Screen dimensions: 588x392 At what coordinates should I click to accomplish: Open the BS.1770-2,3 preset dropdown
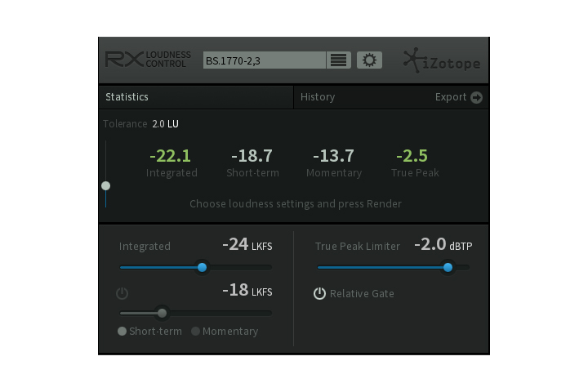(x=263, y=60)
